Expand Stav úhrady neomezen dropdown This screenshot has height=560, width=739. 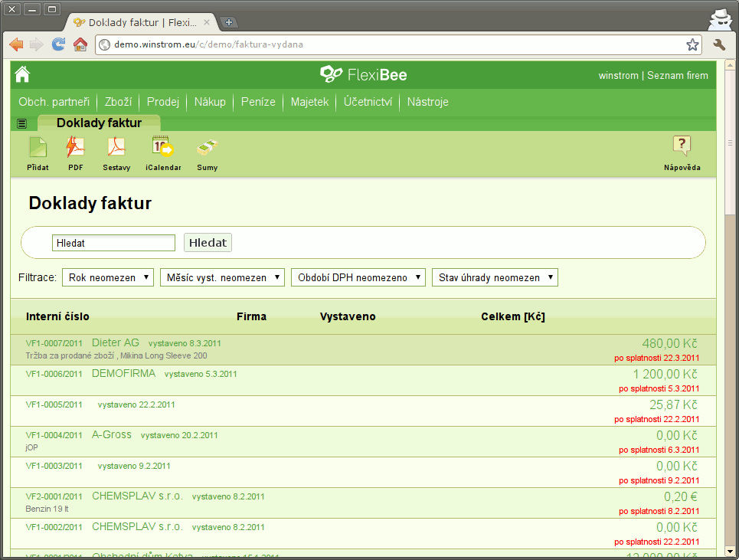point(495,277)
